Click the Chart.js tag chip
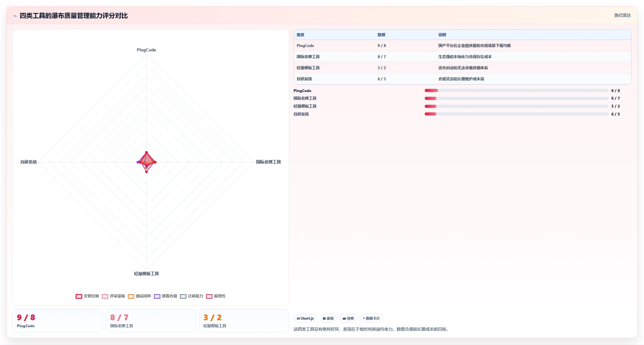 point(305,318)
